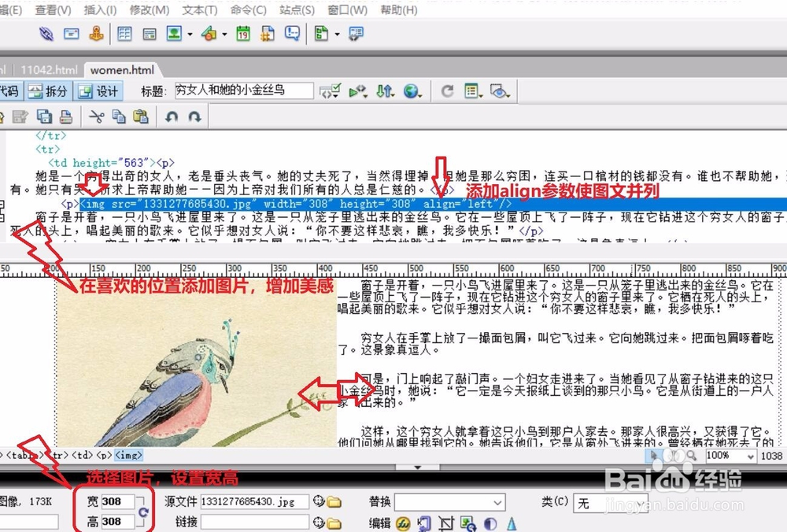Click the Images insert icon
787x532 pixels.
tap(174, 34)
